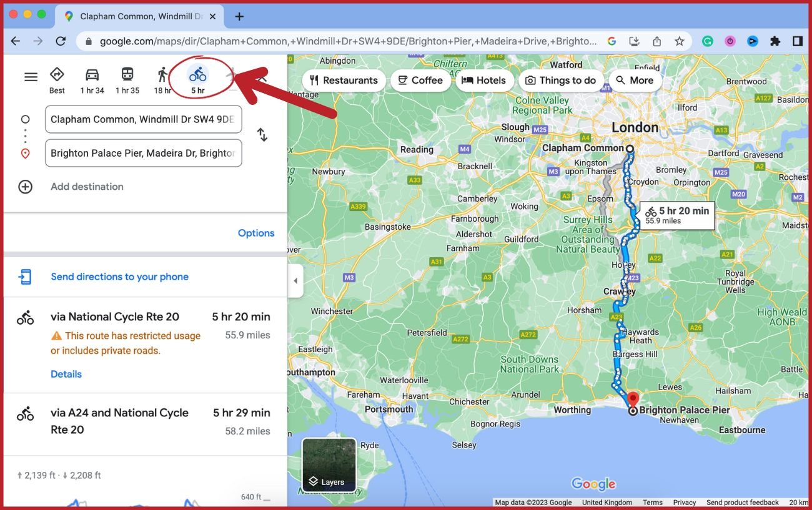Click the Google icon in address bar
Screen dimensions: 812x510
(x=611, y=41)
